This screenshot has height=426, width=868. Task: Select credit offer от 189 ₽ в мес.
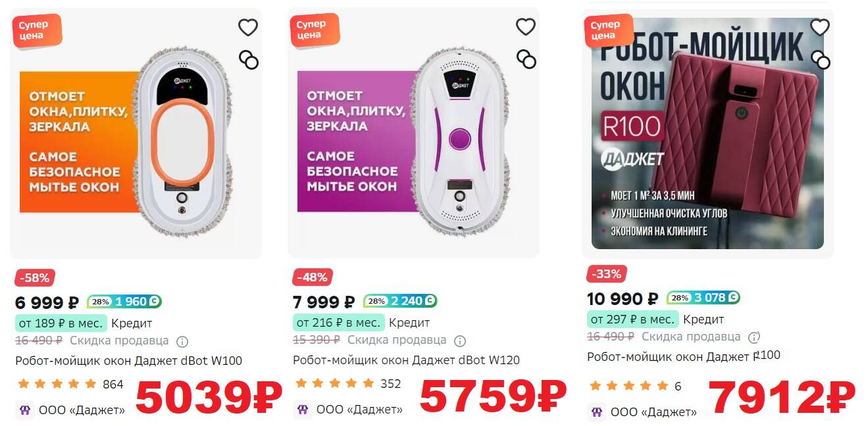(x=61, y=323)
